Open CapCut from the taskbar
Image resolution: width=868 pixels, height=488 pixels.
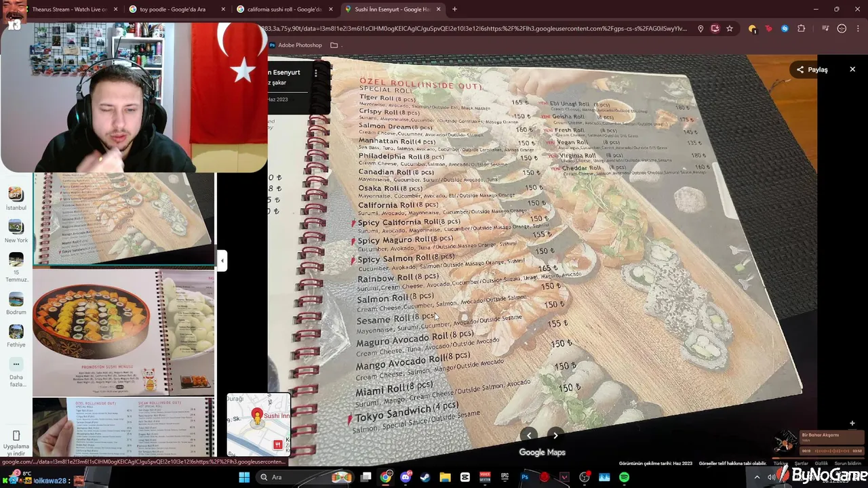pos(465,477)
